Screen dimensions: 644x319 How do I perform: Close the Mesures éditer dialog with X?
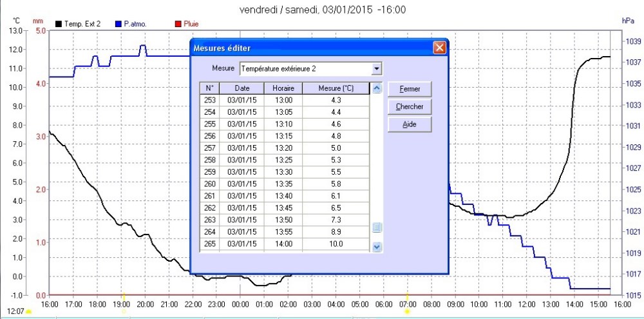pyautogui.click(x=439, y=48)
